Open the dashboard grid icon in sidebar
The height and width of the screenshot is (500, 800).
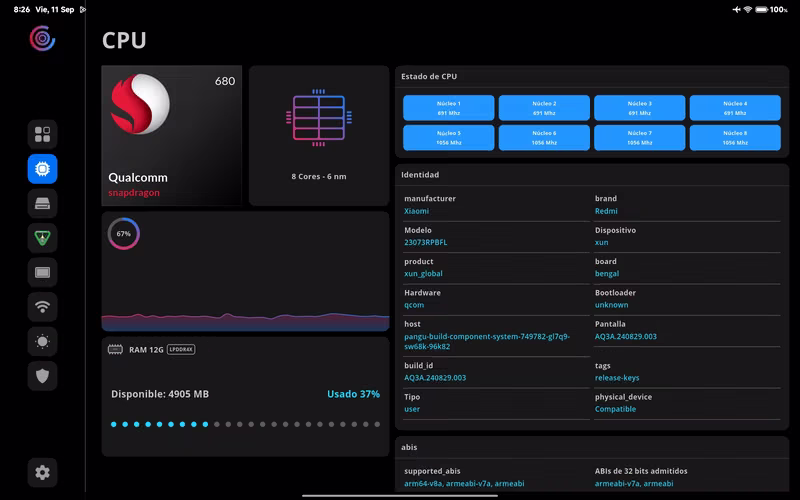(x=42, y=134)
